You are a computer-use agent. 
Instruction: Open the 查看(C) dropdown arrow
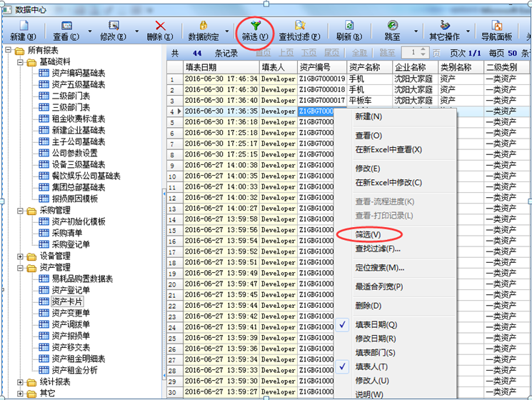click(x=90, y=31)
